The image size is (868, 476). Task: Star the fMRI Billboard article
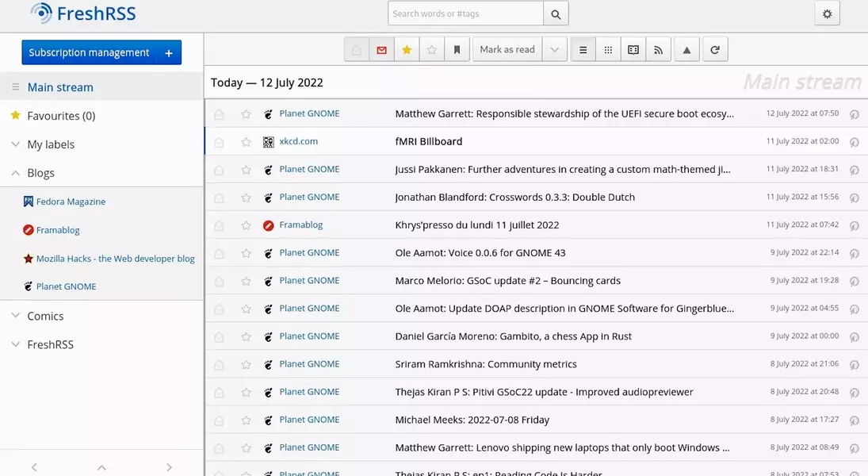click(x=247, y=142)
